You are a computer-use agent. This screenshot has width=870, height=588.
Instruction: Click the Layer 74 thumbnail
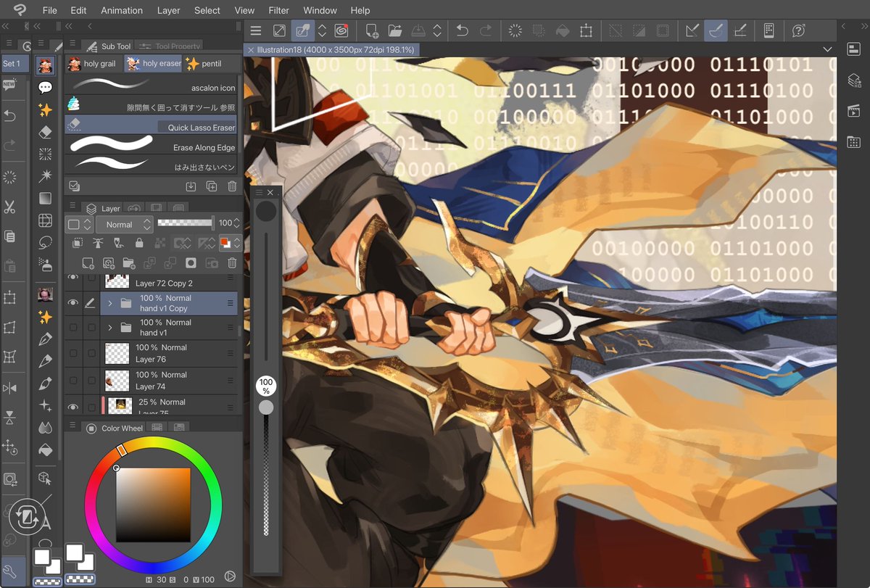pyautogui.click(x=117, y=380)
